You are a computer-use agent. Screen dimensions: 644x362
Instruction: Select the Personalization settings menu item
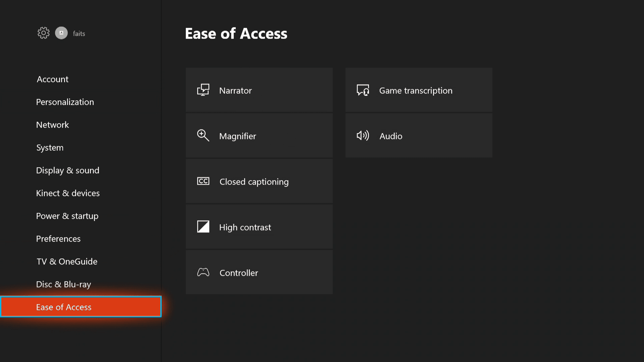tap(65, 102)
